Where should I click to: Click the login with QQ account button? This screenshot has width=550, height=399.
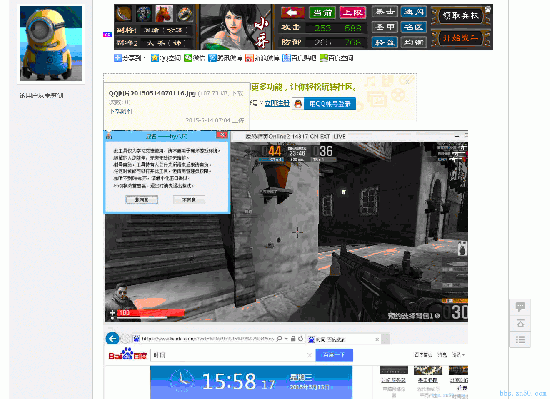(x=324, y=104)
